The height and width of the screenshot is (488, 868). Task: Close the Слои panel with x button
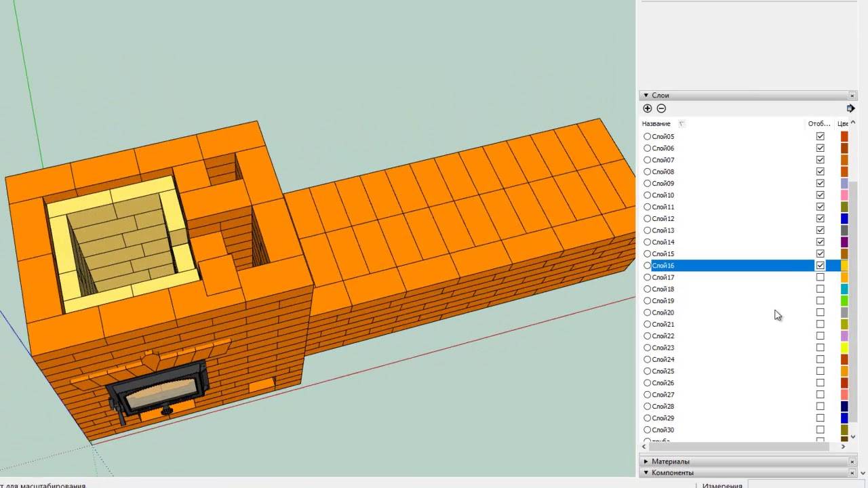[x=852, y=96]
